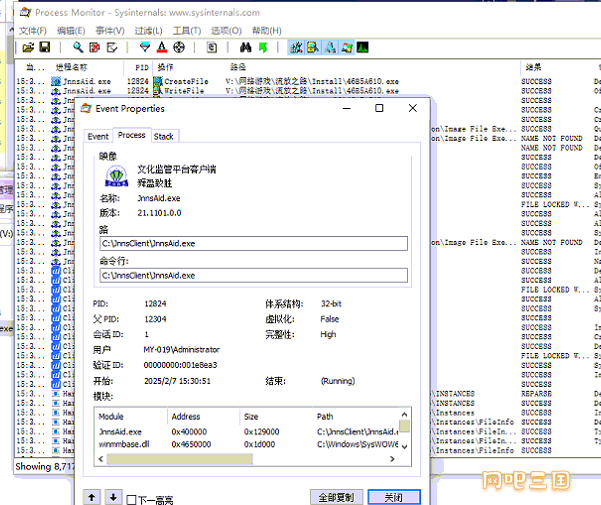Clear the event display using the eraser icon

point(112,48)
